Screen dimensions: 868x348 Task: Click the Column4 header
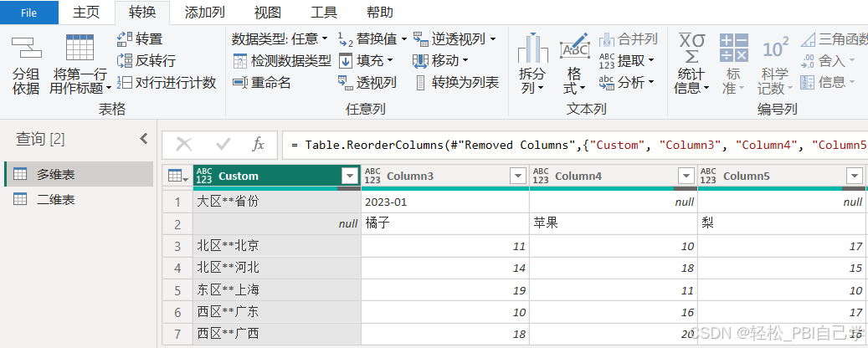pos(613,176)
